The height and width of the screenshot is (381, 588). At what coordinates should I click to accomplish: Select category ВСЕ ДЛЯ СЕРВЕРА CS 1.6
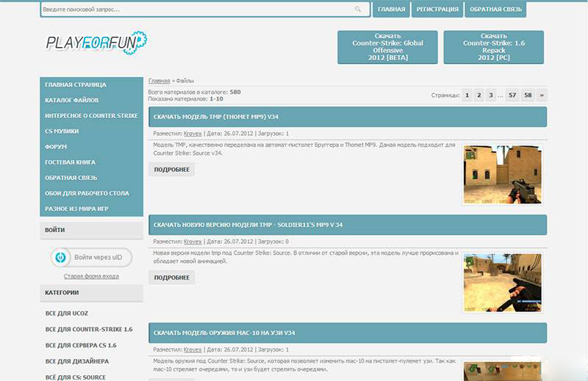coord(81,346)
